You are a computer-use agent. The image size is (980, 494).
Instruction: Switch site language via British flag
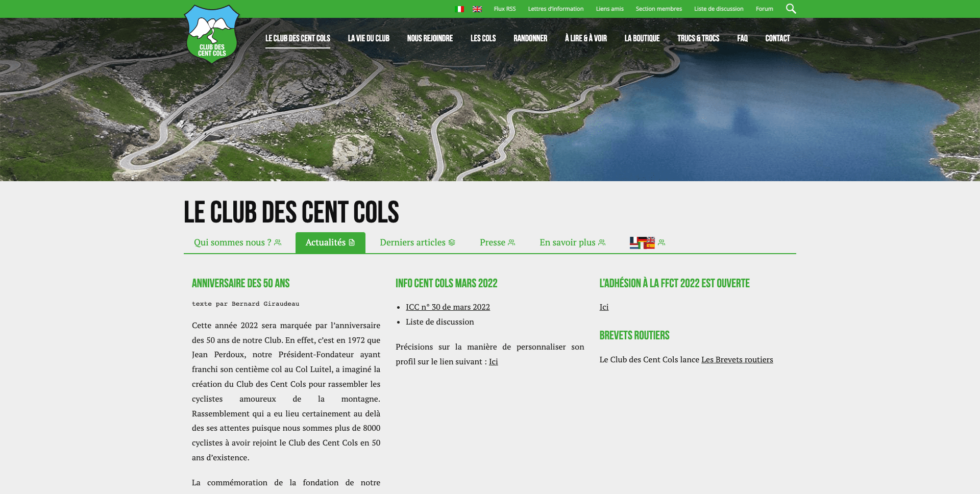point(477,9)
